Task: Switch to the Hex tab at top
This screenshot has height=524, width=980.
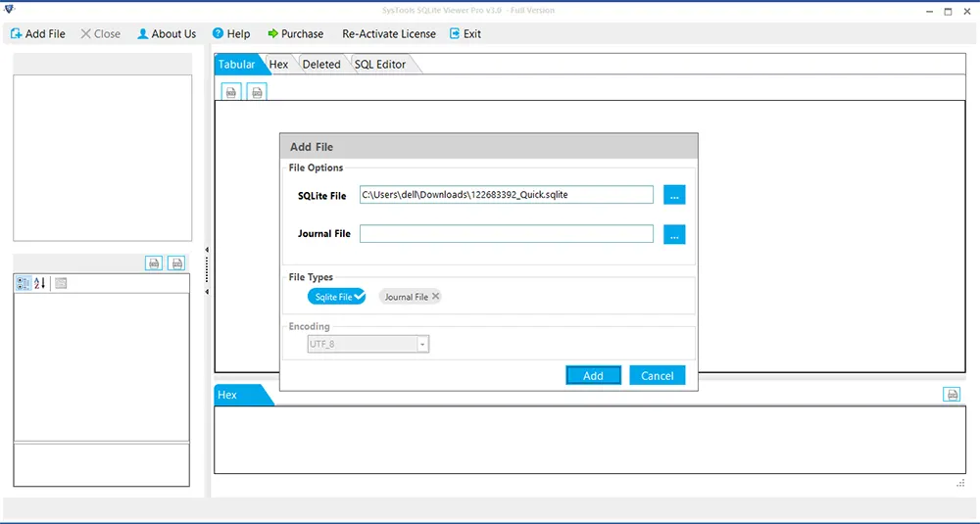Action: point(278,65)
